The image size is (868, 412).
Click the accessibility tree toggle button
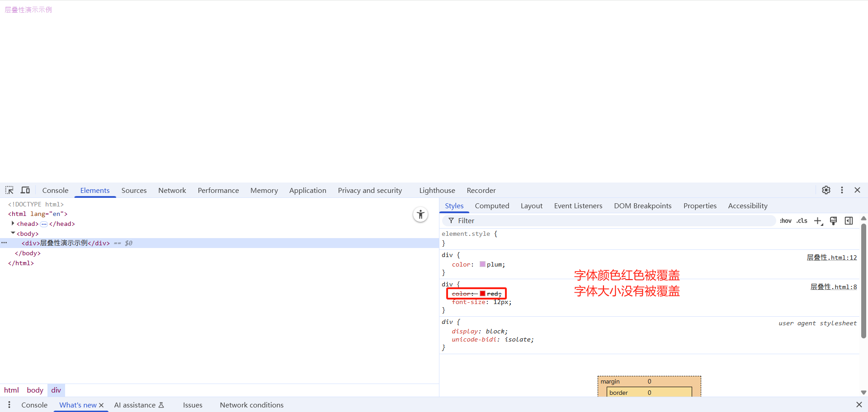tap(420, 215)
